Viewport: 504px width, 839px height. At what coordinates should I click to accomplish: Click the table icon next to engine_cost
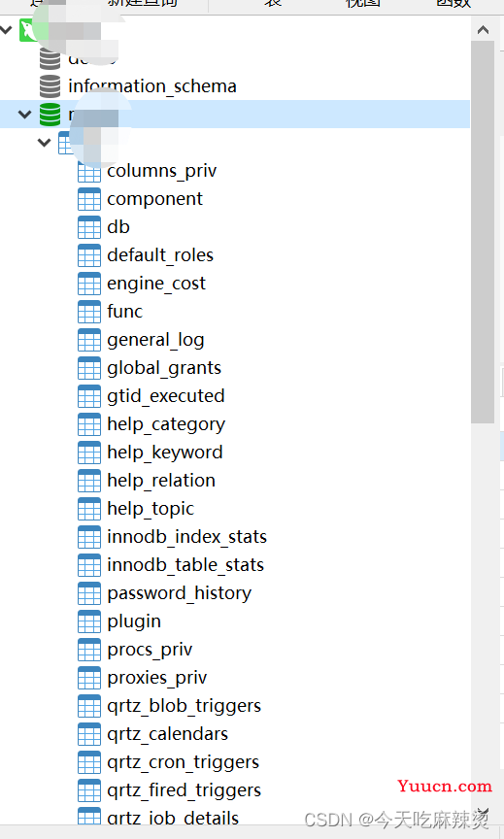tap(88, 284)
